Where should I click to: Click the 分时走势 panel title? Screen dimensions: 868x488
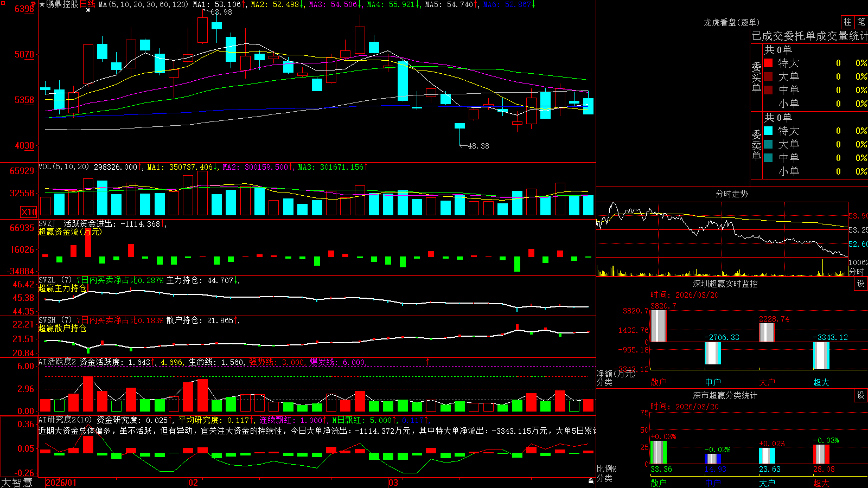[731, 194]
